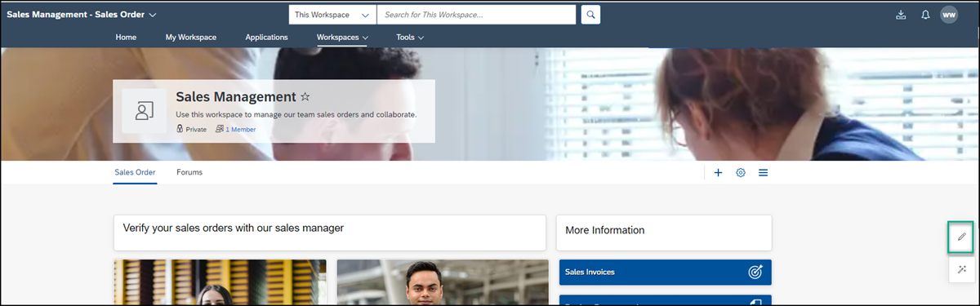Click the More Information heading

(x=604, y=230)
